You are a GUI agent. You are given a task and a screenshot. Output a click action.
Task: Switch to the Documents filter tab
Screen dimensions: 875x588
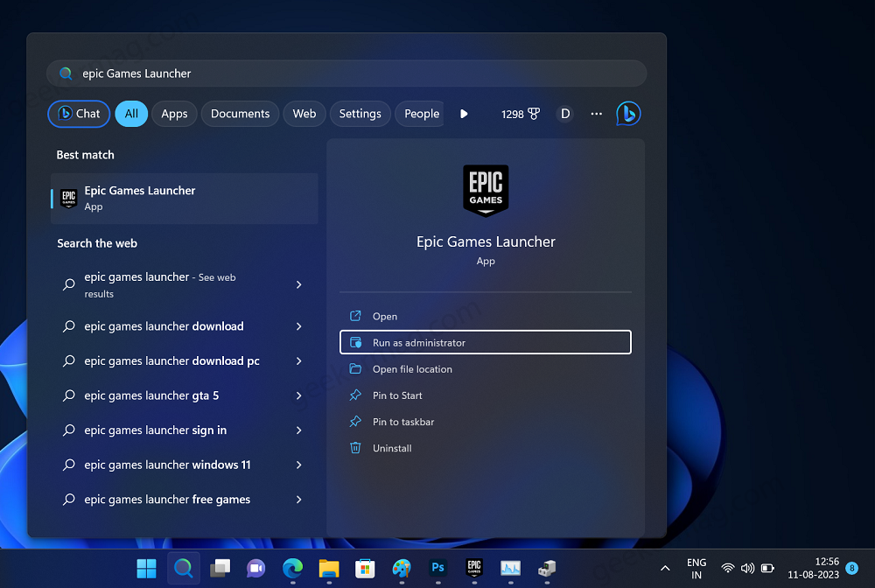(x=240, y=114)
